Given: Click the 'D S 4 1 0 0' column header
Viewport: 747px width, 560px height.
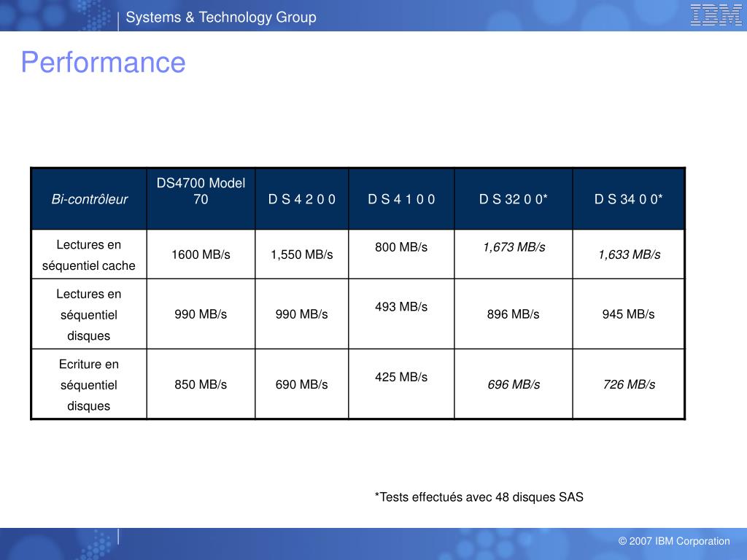Looking at the screenshot, I should click(401, 199).
